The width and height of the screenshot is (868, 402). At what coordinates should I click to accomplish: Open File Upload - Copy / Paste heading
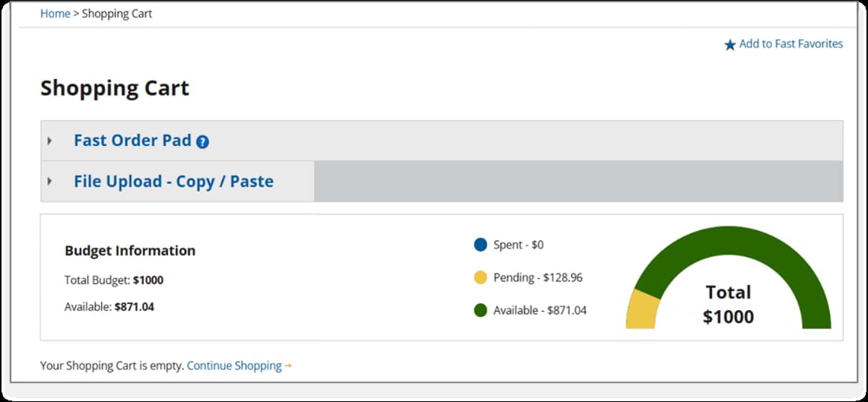click(173, 182)
